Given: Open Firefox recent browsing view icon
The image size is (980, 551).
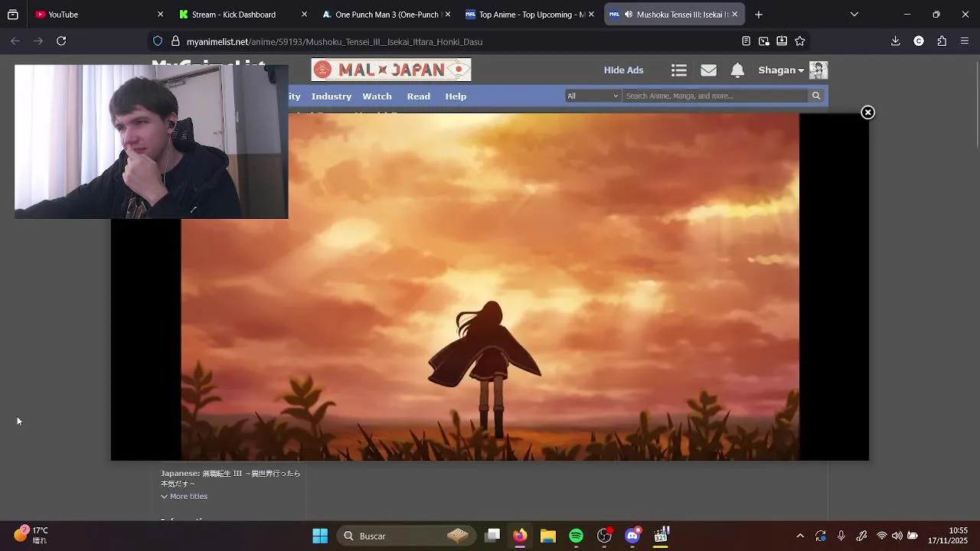Looking at the screenshot, I should 12,15.
